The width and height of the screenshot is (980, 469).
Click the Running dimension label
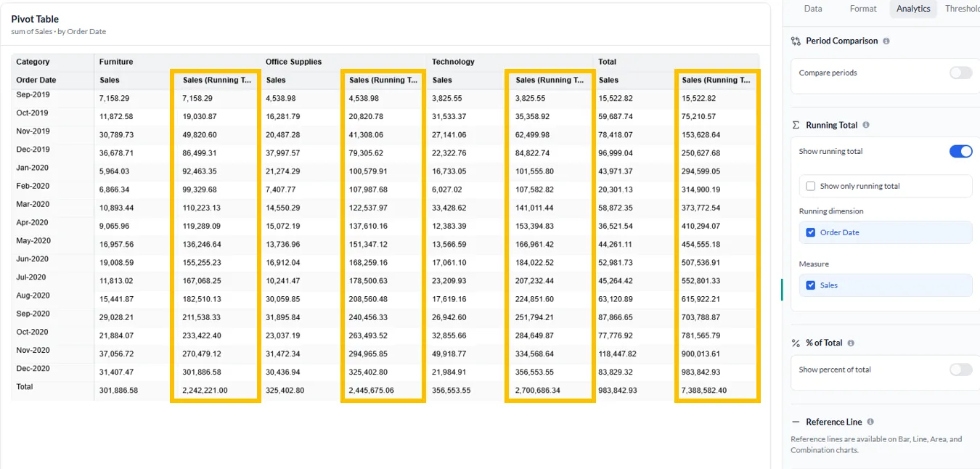[831, 211]
